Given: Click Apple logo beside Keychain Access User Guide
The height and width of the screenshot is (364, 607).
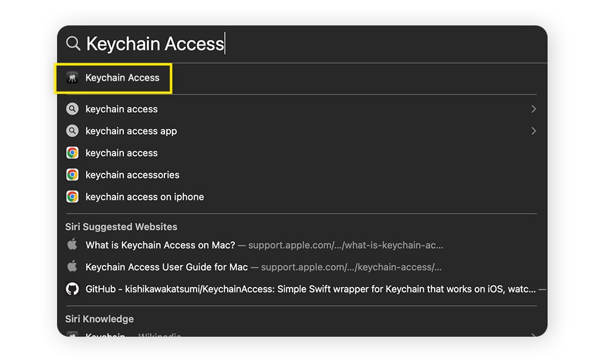Looking at the screenshot, I should coord(72,266).
